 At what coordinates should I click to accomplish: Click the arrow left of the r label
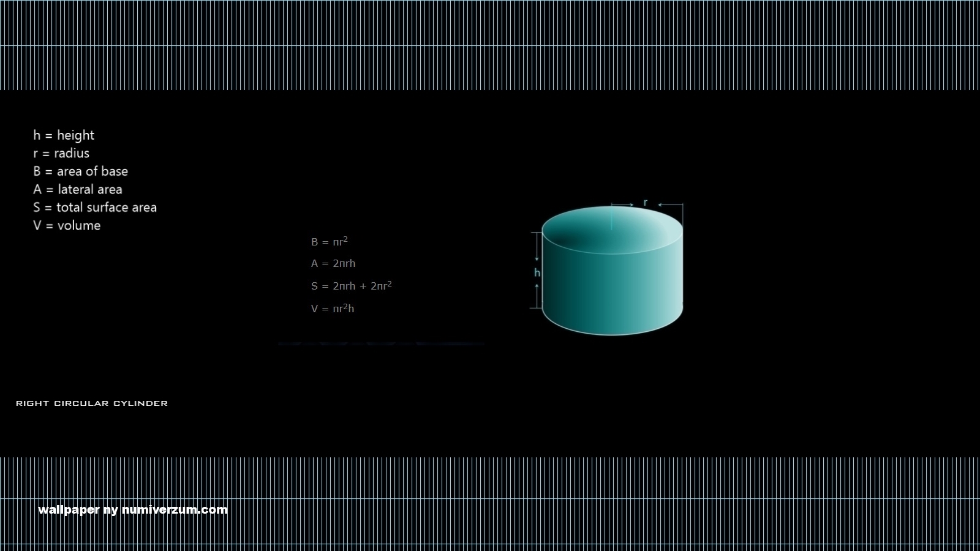click(623, 204)
